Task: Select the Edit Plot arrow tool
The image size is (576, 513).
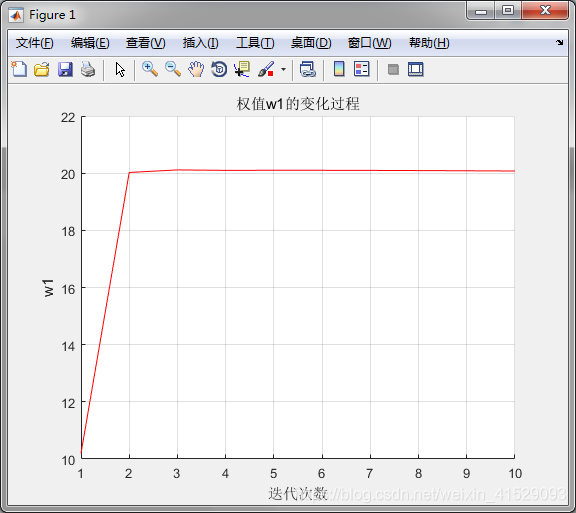Action: tap(120, 69)
